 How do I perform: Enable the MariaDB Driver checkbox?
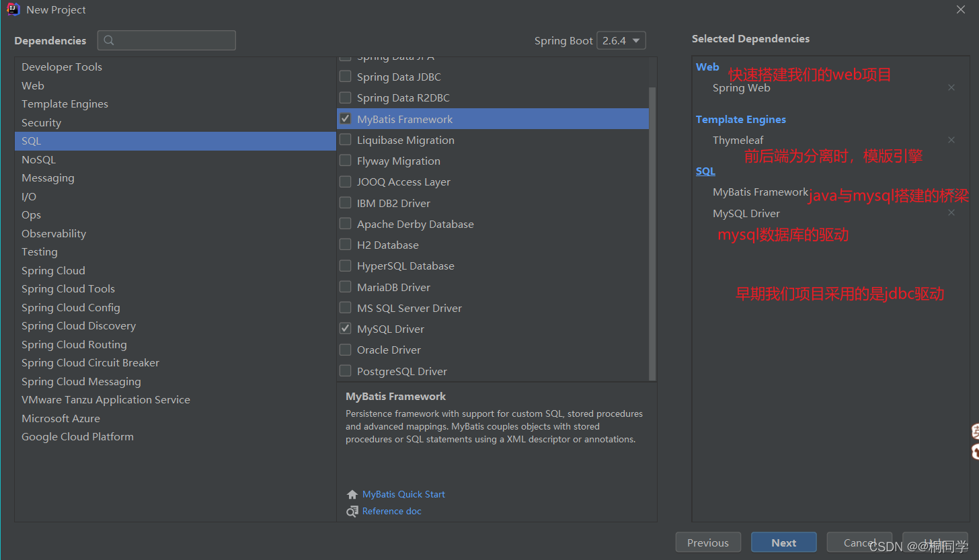[345, 286]
